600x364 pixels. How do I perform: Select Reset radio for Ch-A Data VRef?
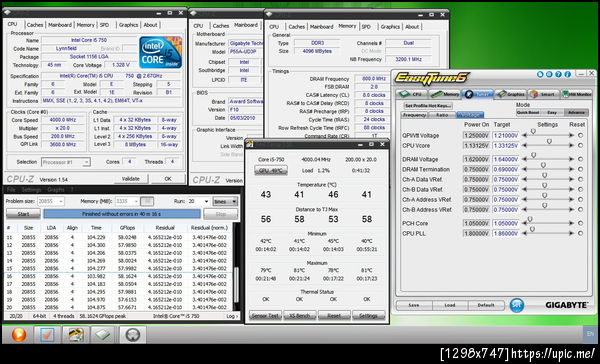click(x=580, y=179)
